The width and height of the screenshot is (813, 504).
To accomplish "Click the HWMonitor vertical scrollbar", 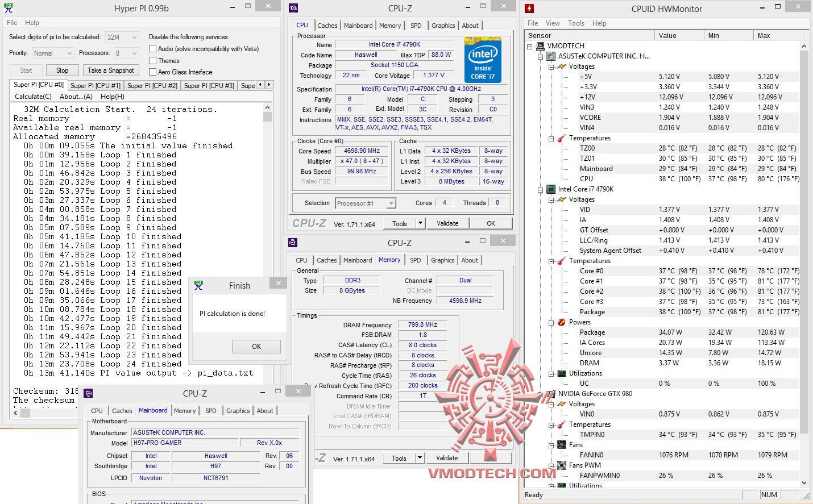I will click(804, 264).
